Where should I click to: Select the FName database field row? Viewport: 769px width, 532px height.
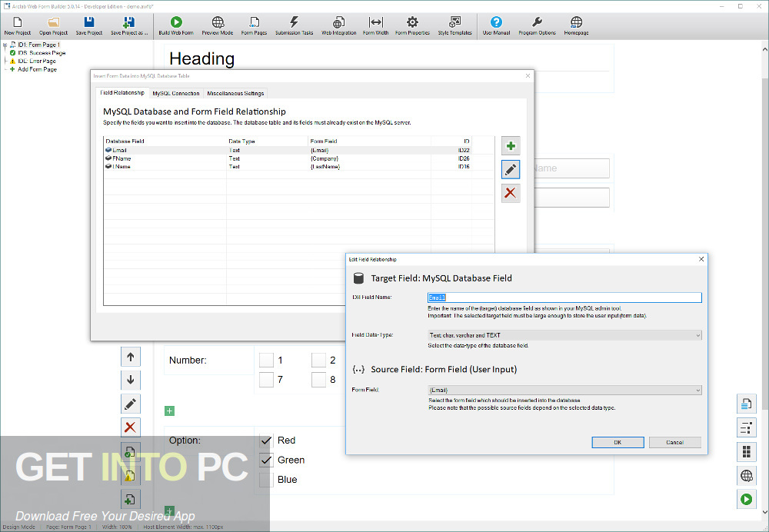point(298,158)
